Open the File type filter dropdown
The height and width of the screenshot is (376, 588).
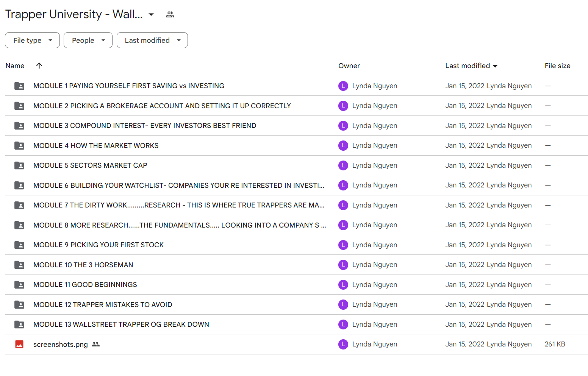pos(32,40)
